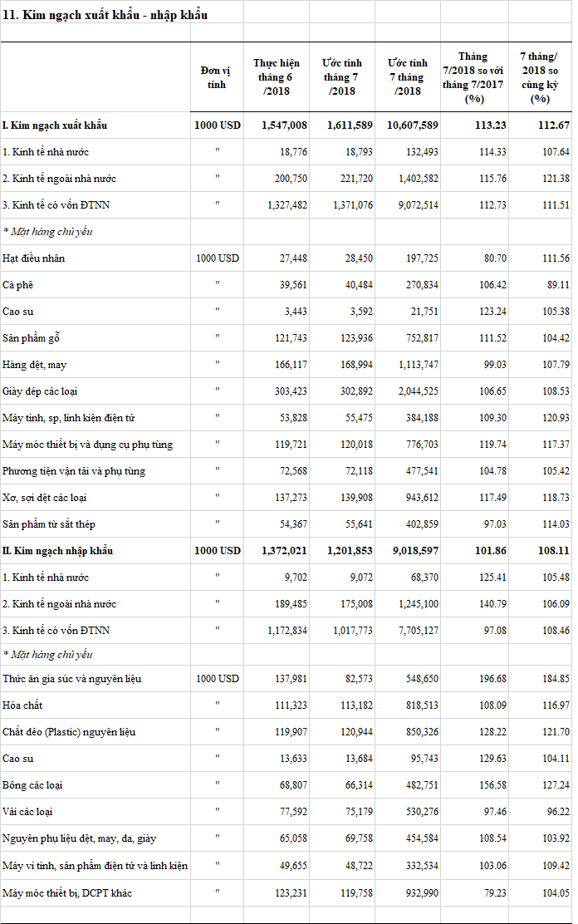Click the "Bông các loại" cell
578x924 pixels.
pos(33,785)
